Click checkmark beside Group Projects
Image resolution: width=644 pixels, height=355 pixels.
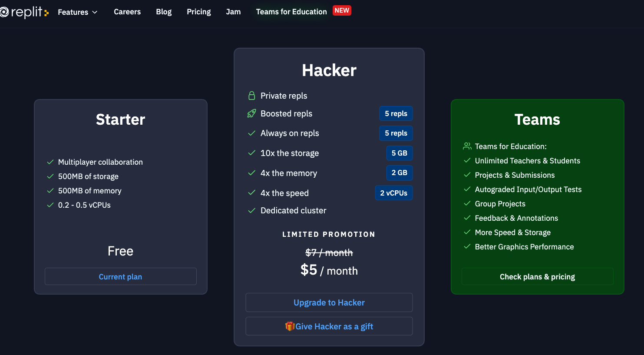[x=467, y=203]
